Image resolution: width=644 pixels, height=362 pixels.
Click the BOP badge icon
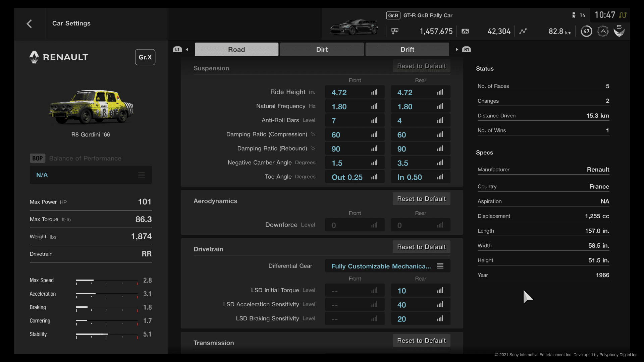[x=37, y=158]
